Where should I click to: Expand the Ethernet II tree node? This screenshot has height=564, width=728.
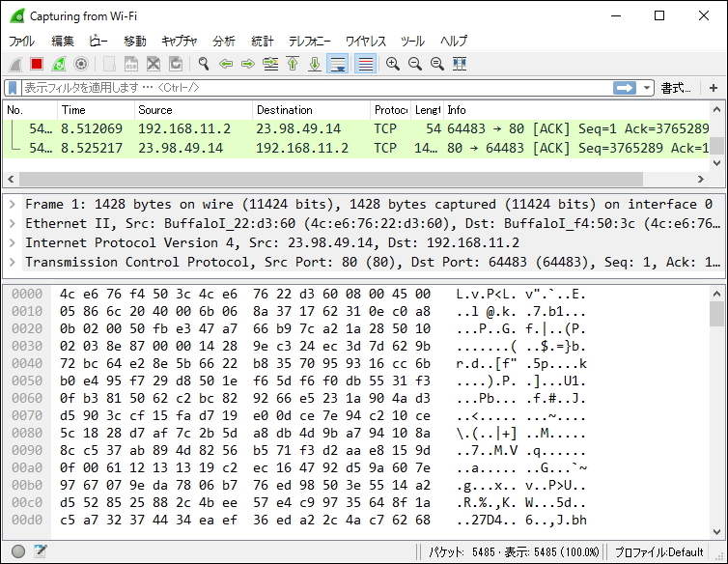pos(13,224)
